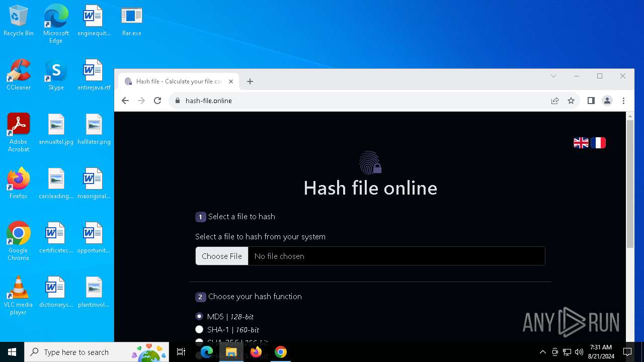Open the Chrome side panel
Viewport: 644px width, 362px height.
click(x=591, y=101)
